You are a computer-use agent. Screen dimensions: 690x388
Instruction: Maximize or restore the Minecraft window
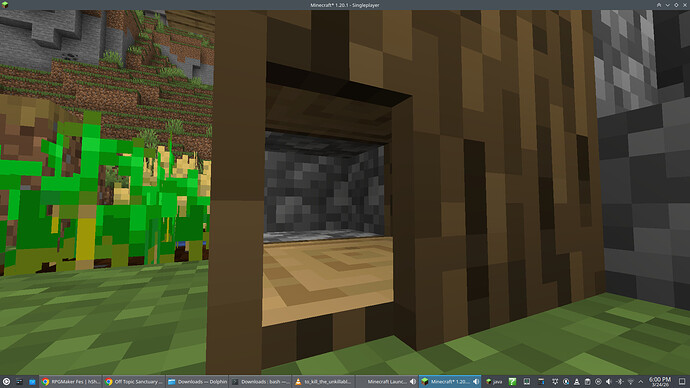(676, 5)
